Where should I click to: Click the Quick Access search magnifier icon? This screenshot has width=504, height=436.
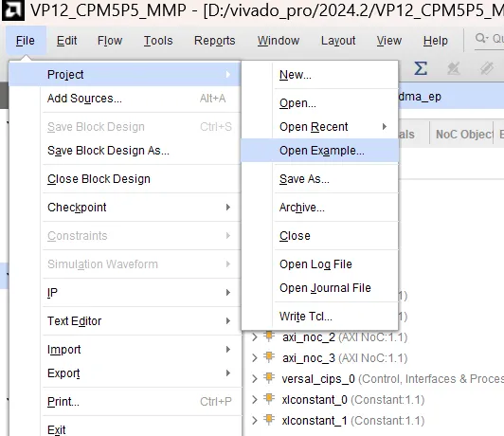481,38
